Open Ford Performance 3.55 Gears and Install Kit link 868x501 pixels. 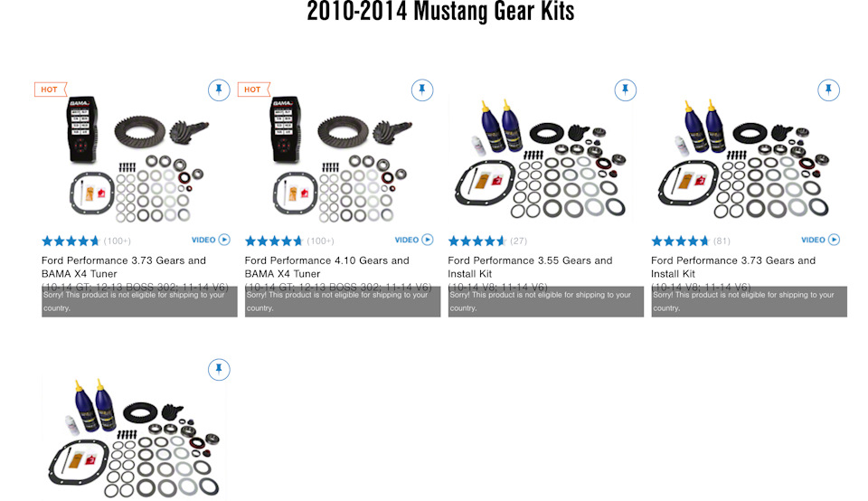[x=530, y=267]
